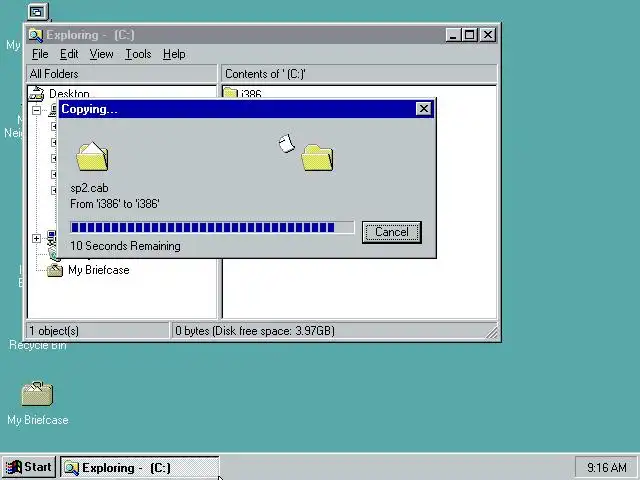Image resolution: width=640 pixels, height=480 pixels.
Task: Click the Desktop icon in folder tree
Action: (x=36, y=93)
